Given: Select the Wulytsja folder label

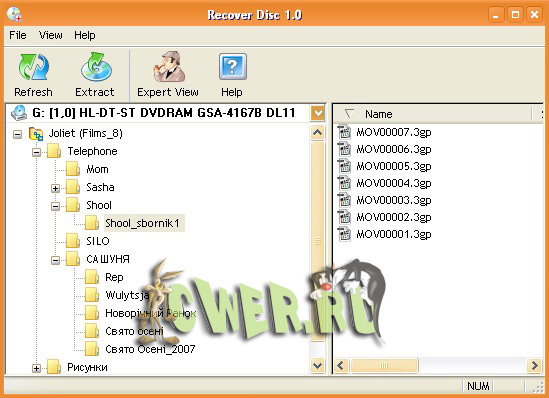Looking at the screenshot, I should 127,295.
